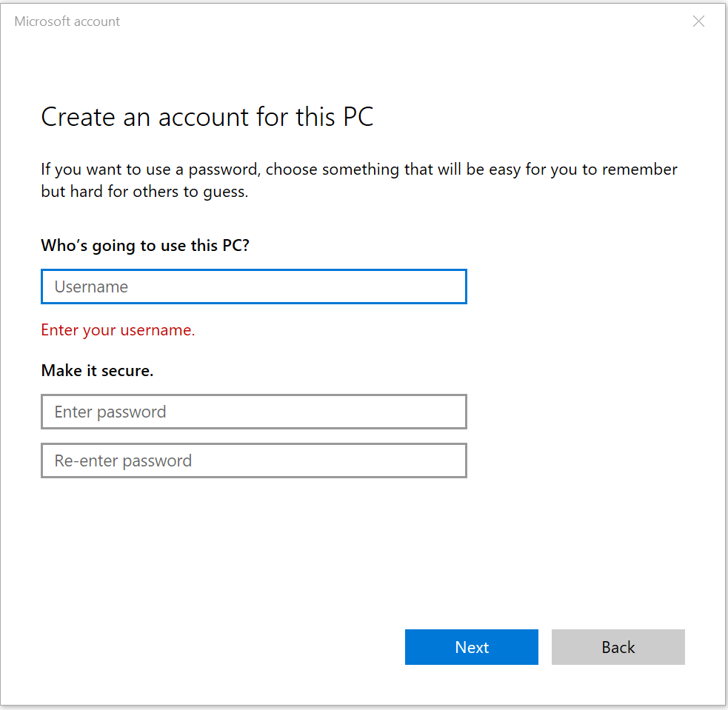Focus the Enter password field
Image resolution: width=728 pixels, height=710 pixels.
click(253, 412)
